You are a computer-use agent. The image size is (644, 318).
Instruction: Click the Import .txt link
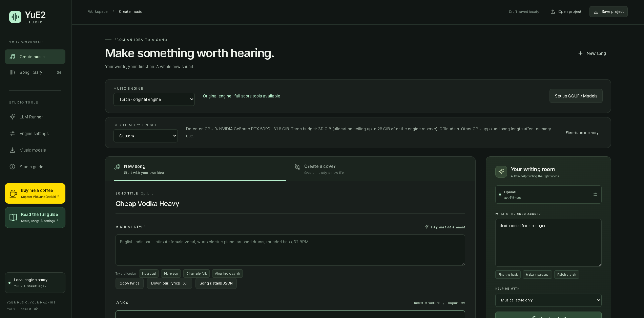456,303
